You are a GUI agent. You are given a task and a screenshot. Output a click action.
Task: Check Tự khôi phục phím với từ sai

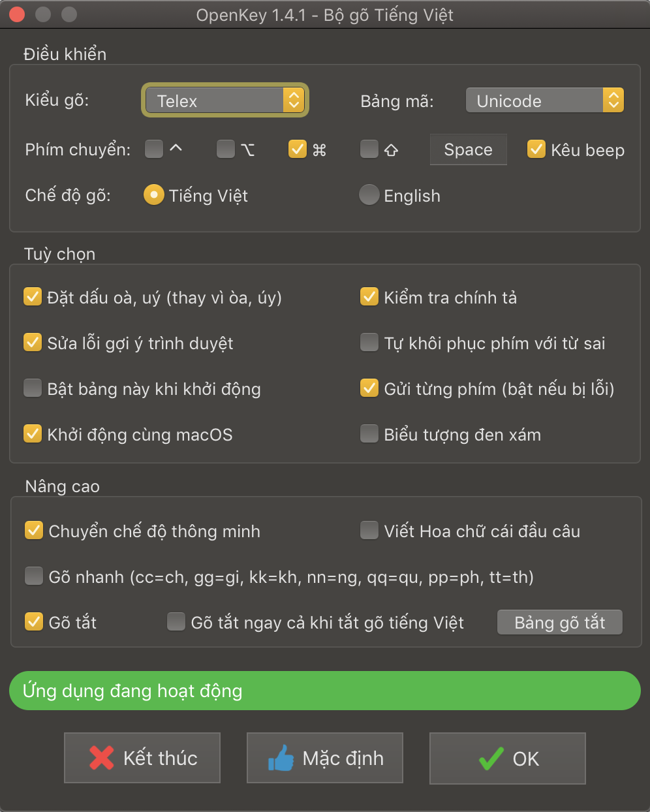369,341
